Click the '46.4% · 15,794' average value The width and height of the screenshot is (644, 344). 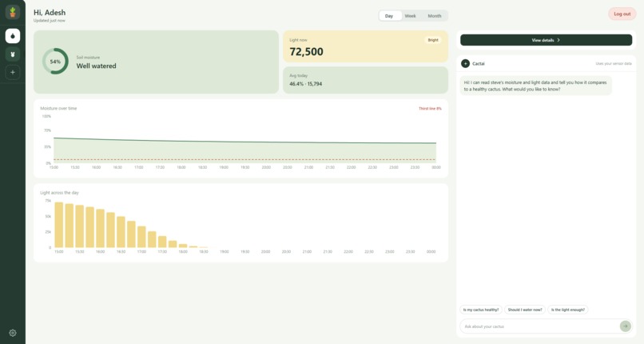point(305,84)
